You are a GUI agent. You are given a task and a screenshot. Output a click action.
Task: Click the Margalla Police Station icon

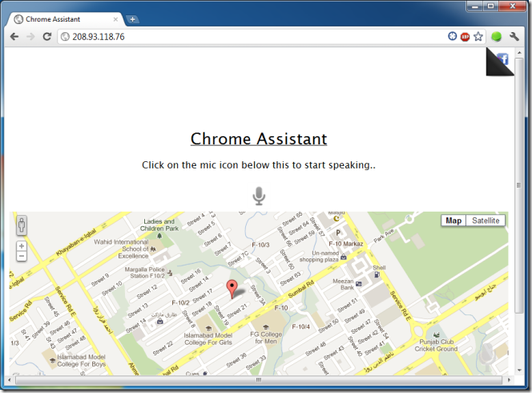click(170, 273)
